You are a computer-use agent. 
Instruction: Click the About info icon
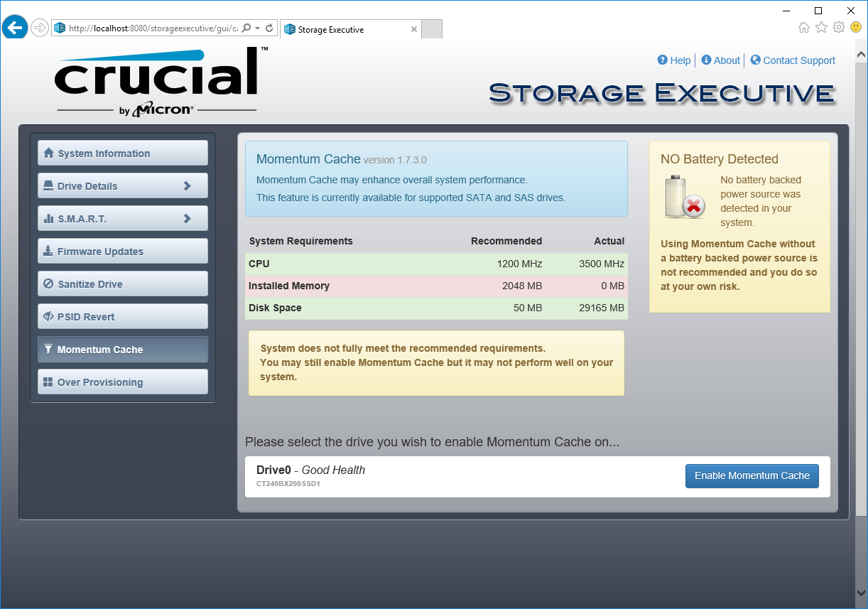(x=706, y=60)
